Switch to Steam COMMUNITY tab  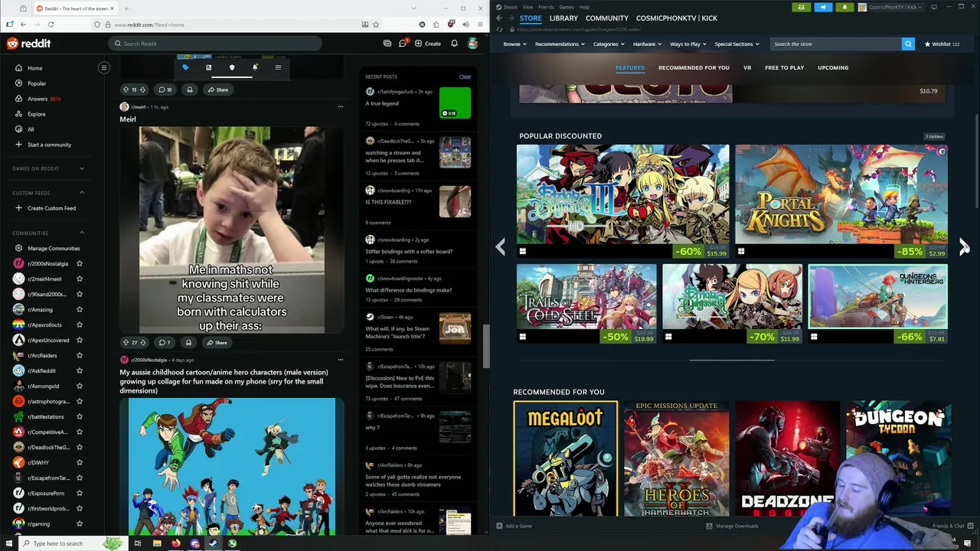pos(607,18)
